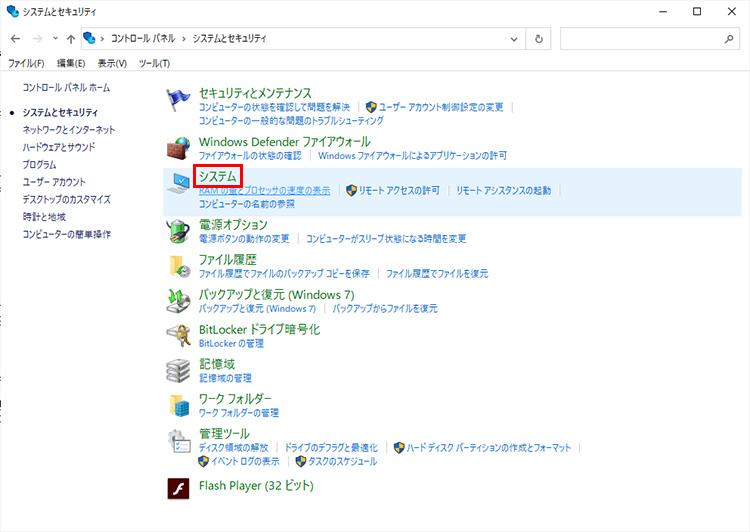Screen dimensions: 750x532
Task: Click コントロール パネル in the address breadcrumb
Action: pyautogui.click(x=143, y=39)
